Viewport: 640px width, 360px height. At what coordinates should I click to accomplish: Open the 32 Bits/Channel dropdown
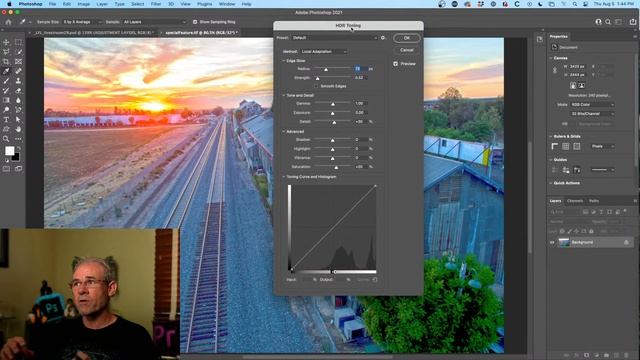pyautogui.click(x=592, y=113)
